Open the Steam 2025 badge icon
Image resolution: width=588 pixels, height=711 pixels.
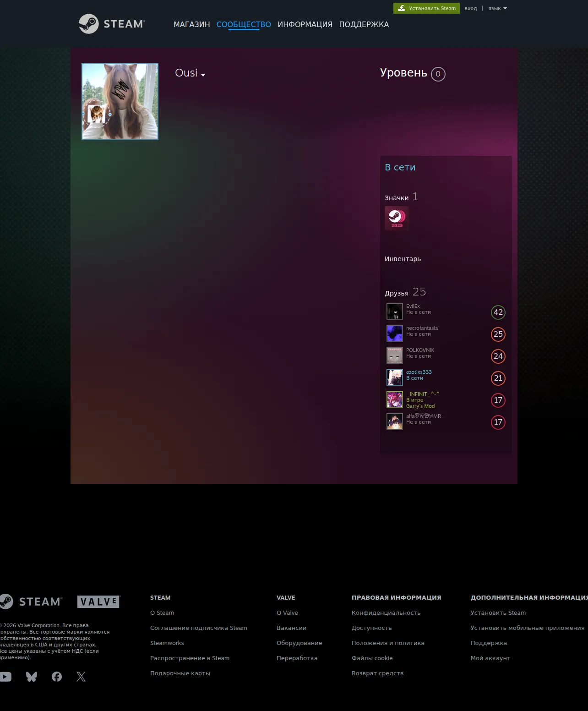pyautogui.click(x=397, y=218)
